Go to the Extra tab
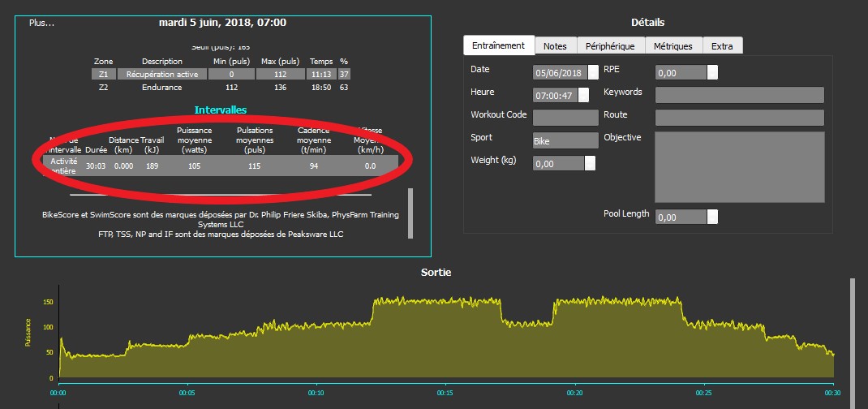The image size is (868, 409). pyautogui.click(x=722, y=46)
